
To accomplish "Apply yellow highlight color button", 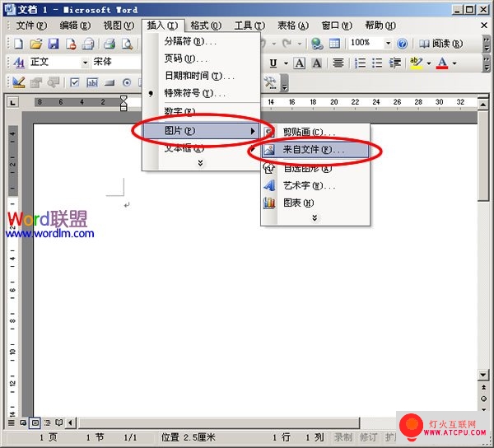I will (416, 63).
